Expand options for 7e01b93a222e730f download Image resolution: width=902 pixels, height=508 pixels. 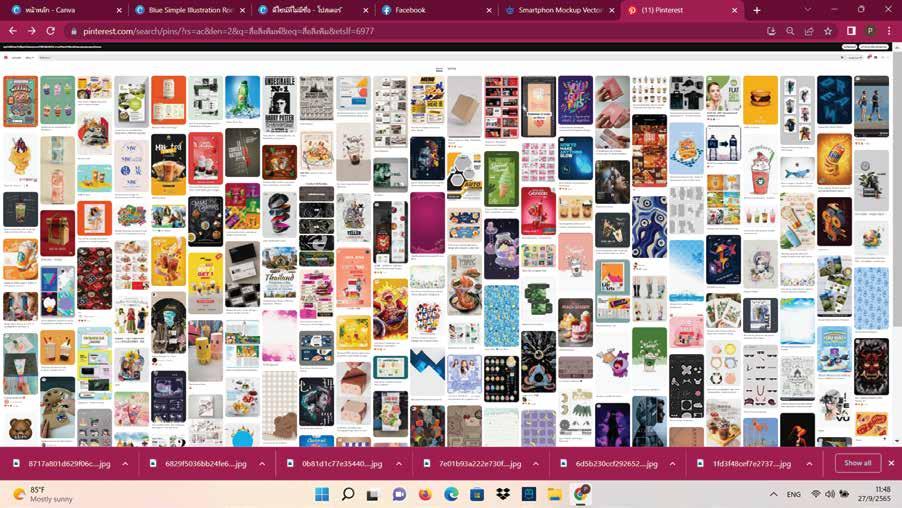(x=536, y=464)
